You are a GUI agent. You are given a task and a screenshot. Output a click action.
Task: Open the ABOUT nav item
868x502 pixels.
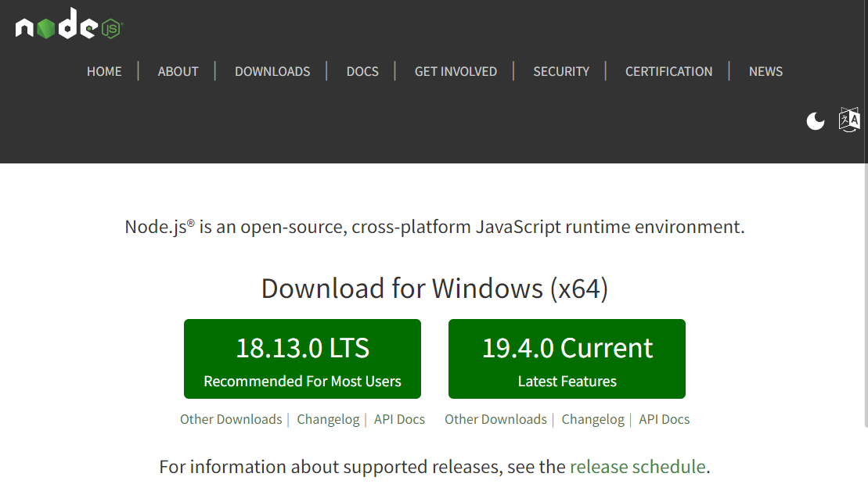[178, 71]
